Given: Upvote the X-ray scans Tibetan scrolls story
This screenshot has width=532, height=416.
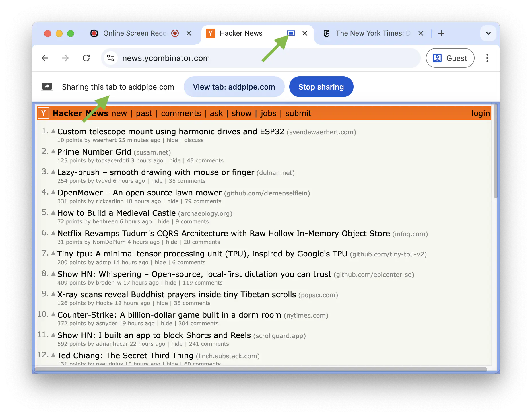Looking at the screenshot, I should pyautogui.click(x=53, y=294).
